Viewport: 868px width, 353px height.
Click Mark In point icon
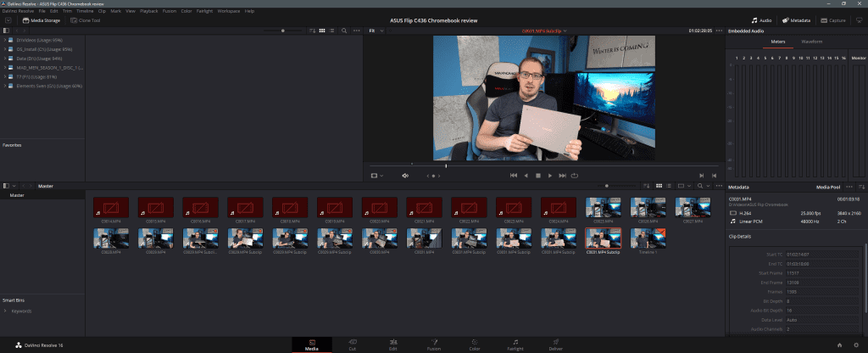pos(701,176)
